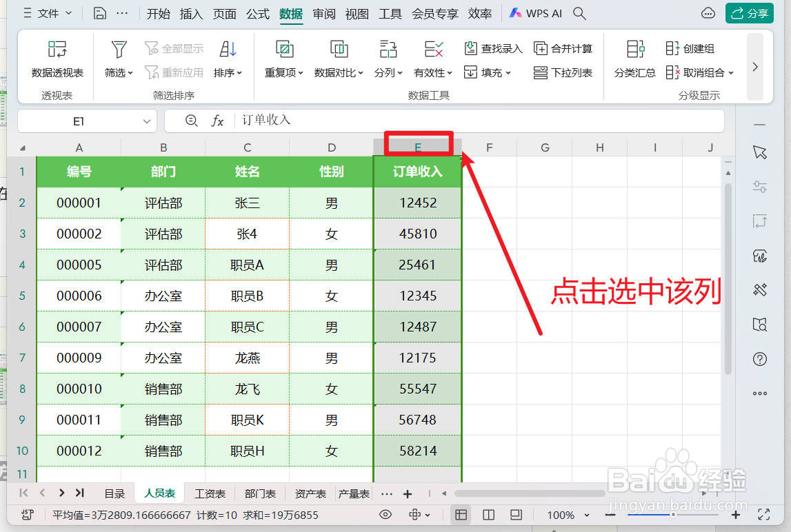Open the 审阅 ribbon tab
Image resolution: width=791 pixels, height=532 pixels.
point(323,12)
